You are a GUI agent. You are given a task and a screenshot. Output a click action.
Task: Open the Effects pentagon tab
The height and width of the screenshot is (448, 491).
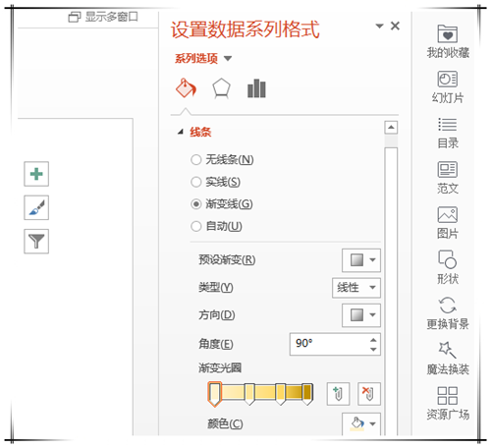point(222,88)
